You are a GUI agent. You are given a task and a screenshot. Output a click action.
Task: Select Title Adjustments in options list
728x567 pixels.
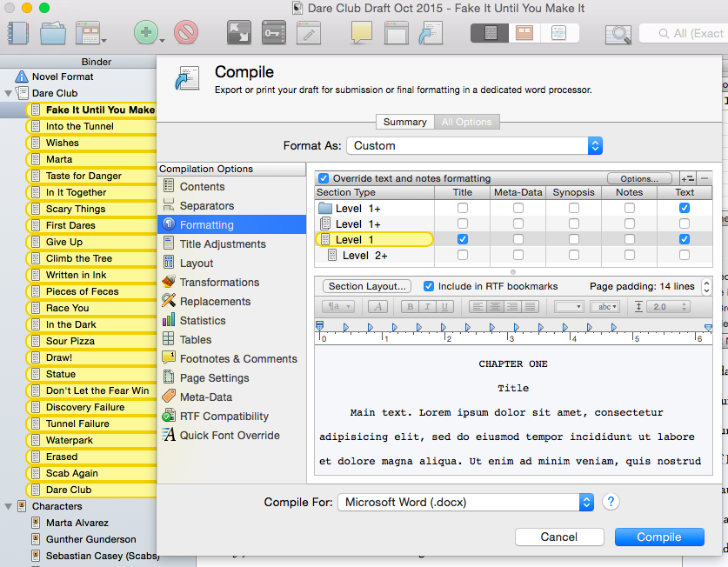pyautogui.click(x=223, y=243)
